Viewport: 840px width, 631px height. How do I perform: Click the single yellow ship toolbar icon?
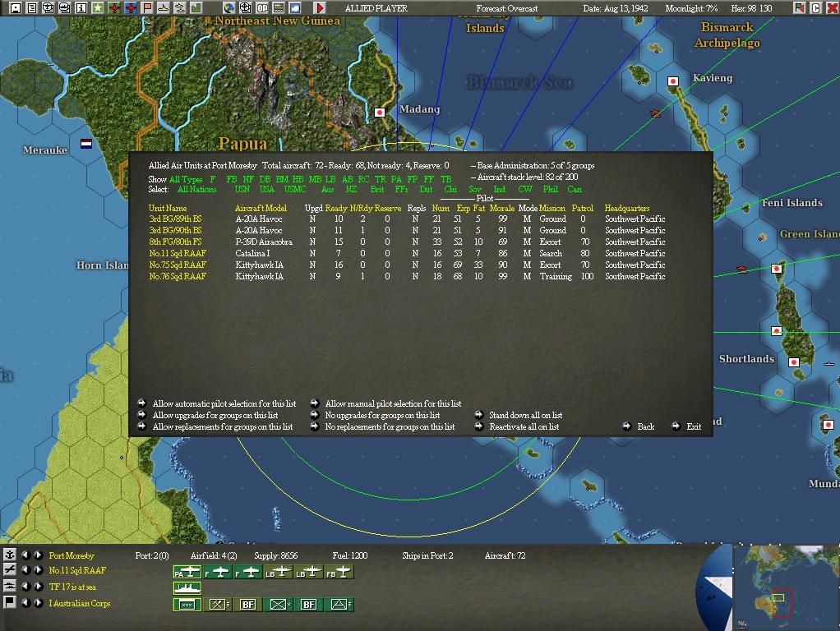pos(164,8)
